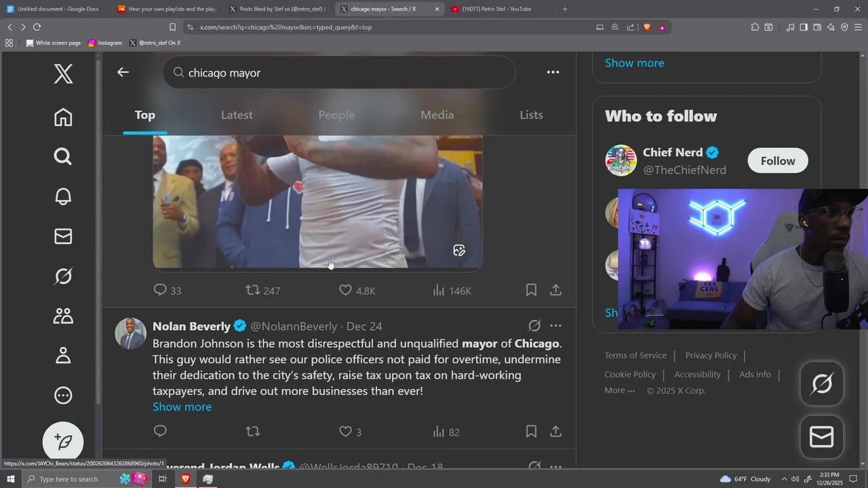The height and width of the screenshot is (488, 868).
Task: Compose a new post with feather button
Action: coord(63,442)
